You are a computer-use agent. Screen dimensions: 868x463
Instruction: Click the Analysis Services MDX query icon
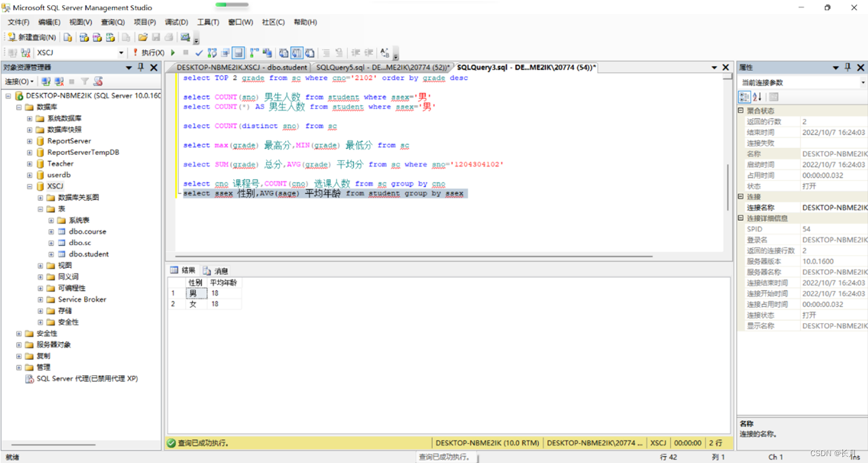pyautogui.click(x=84, y=37)
